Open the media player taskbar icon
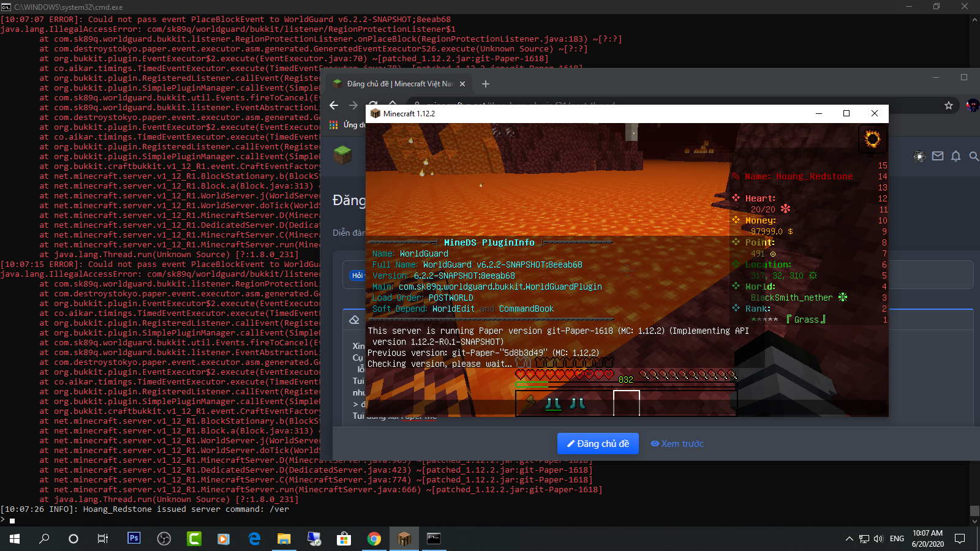The height and width of the screenshot is (551, 980). (x=224, y=539)
